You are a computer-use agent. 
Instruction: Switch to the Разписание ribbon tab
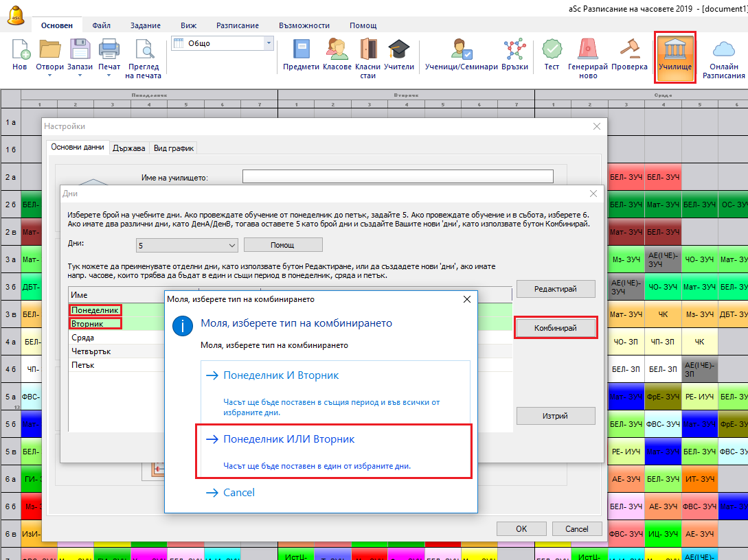[237, 25]
